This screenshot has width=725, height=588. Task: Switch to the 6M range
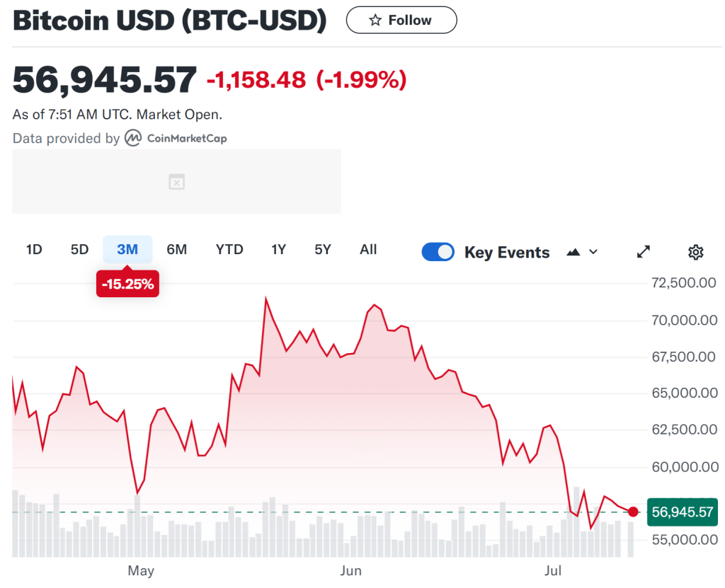(x=177, y=249)
